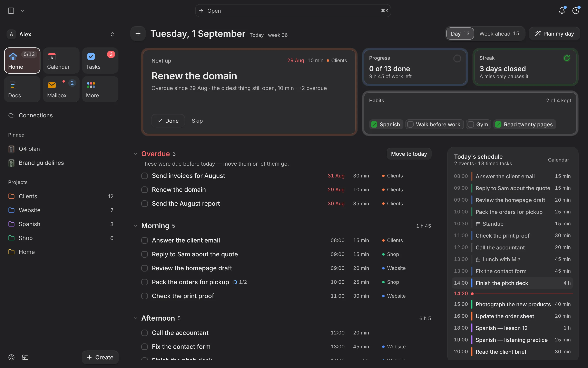Open the Clients project
Image resolution: width=588 pixels, height=368 pixels.
[61, 196]
